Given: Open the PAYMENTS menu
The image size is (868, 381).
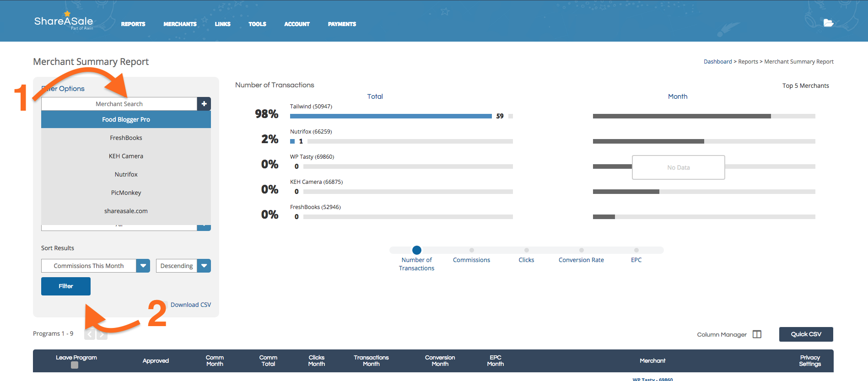Looking at the screenshot, I should 342,24.
